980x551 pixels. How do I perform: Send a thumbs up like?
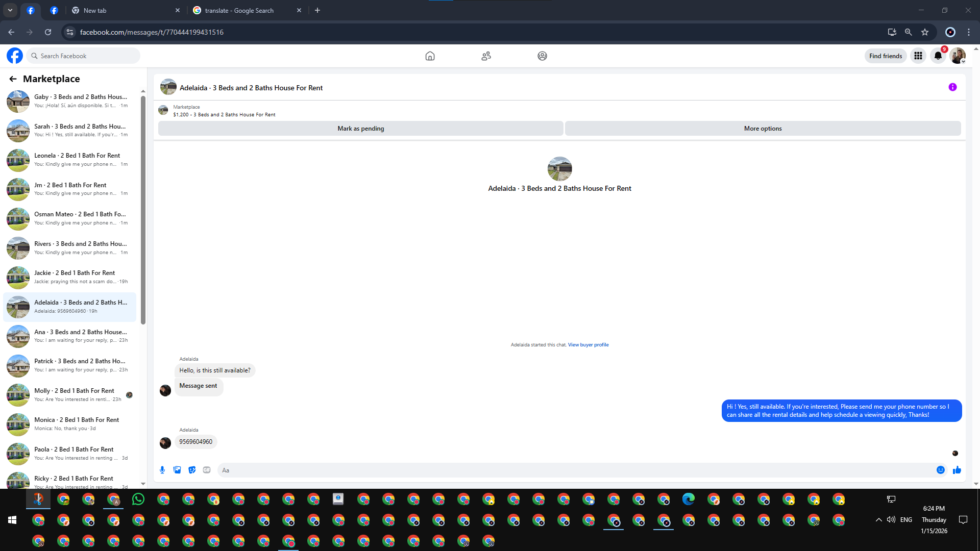pos(957,470)
